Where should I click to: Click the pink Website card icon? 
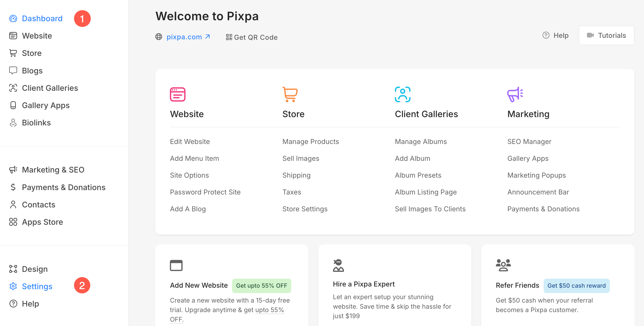177,94
